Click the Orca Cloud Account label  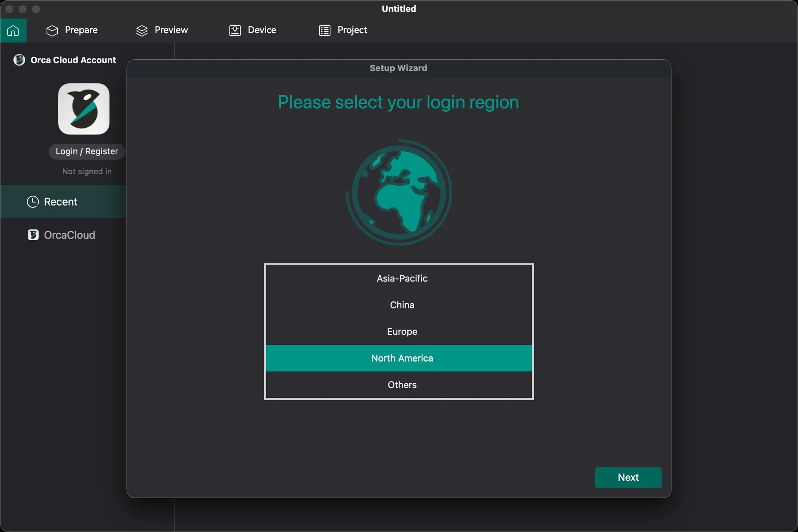tap(73, 60)
